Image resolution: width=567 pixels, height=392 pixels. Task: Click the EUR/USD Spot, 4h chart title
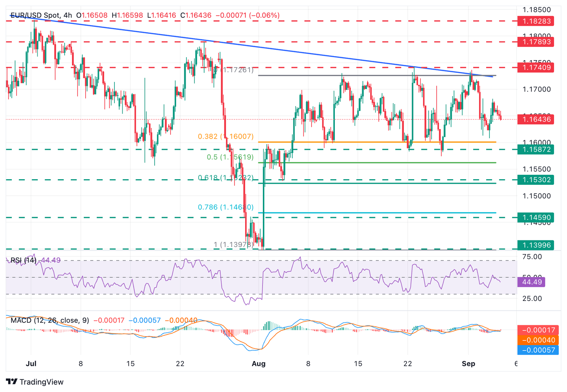pos(41,15)
